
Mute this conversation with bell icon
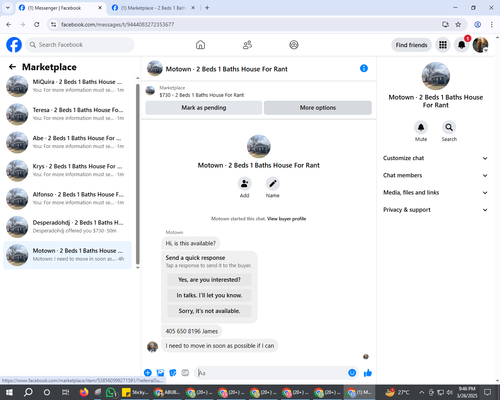click(421, 127)
